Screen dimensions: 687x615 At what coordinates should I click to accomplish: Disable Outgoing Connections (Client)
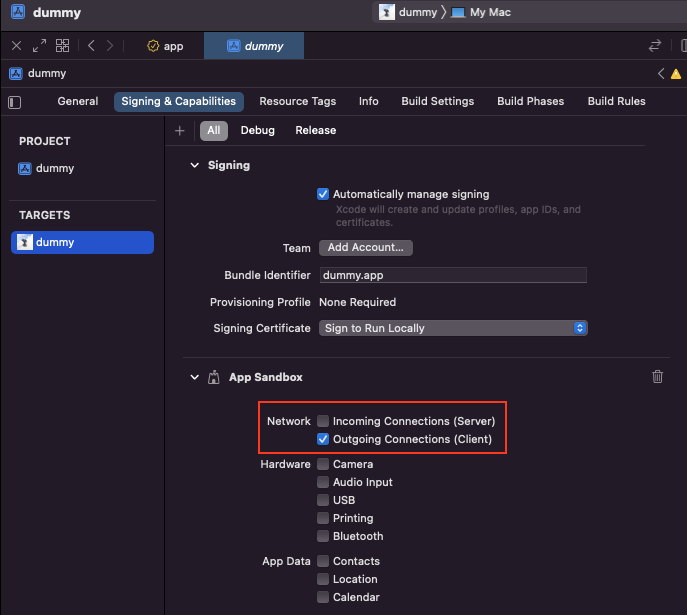[323, 439]
